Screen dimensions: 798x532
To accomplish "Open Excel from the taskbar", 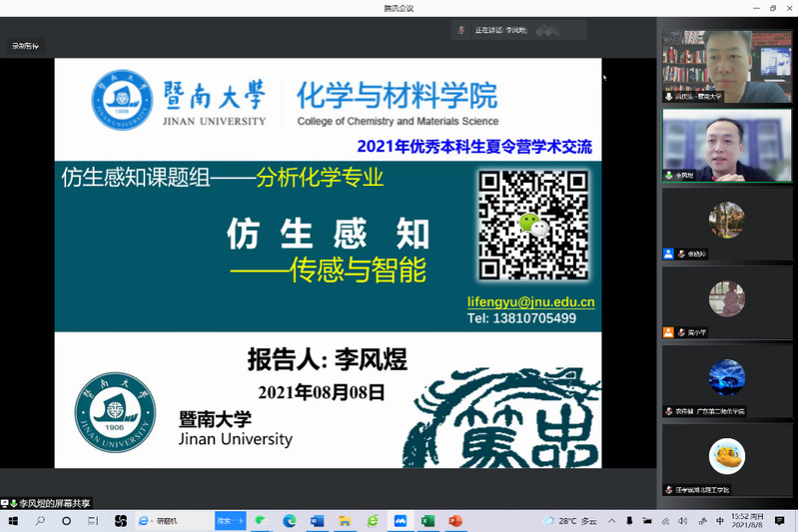I will click(427, 521).
